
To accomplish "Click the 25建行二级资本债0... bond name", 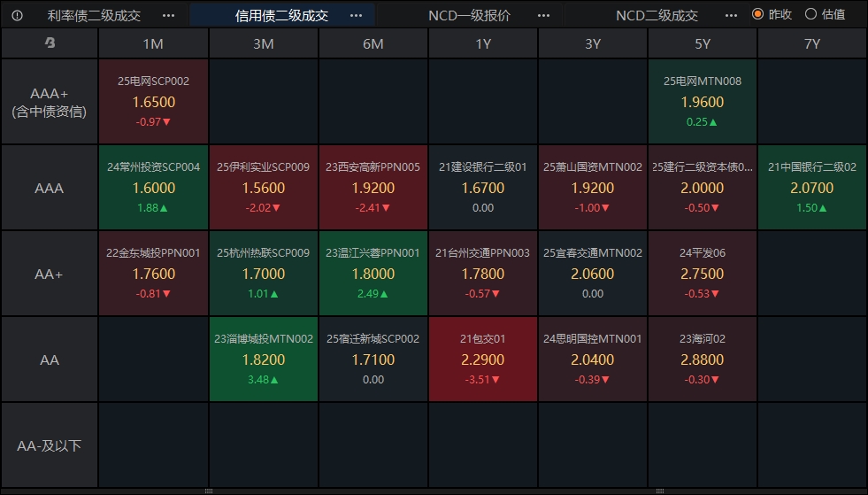I will click(x=703, y=166).
